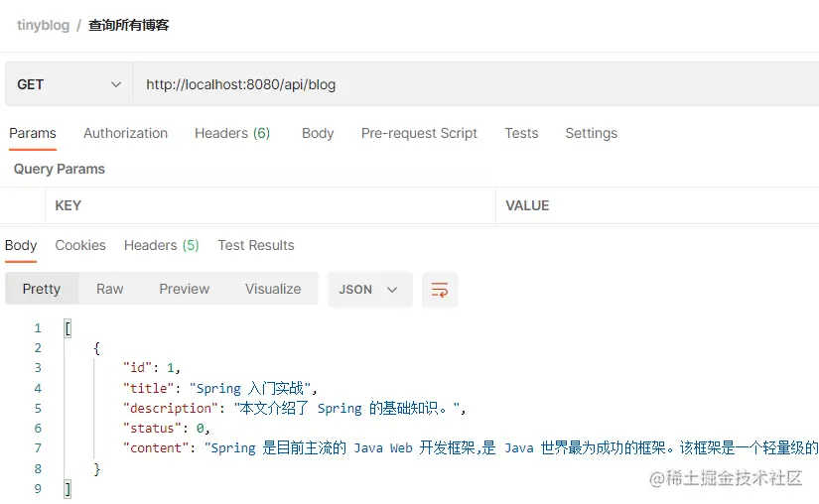Open the Tests tab
The image size is (819, 504).
pos(521,134)
